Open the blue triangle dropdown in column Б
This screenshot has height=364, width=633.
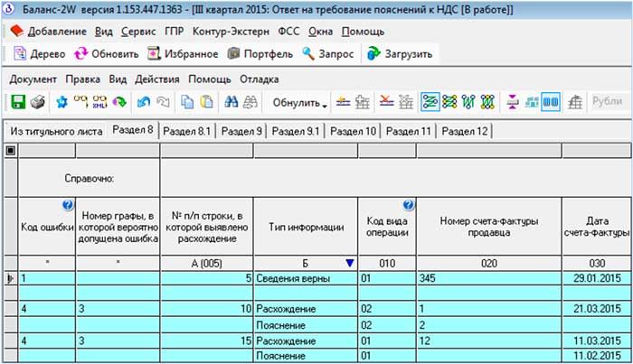350,263
